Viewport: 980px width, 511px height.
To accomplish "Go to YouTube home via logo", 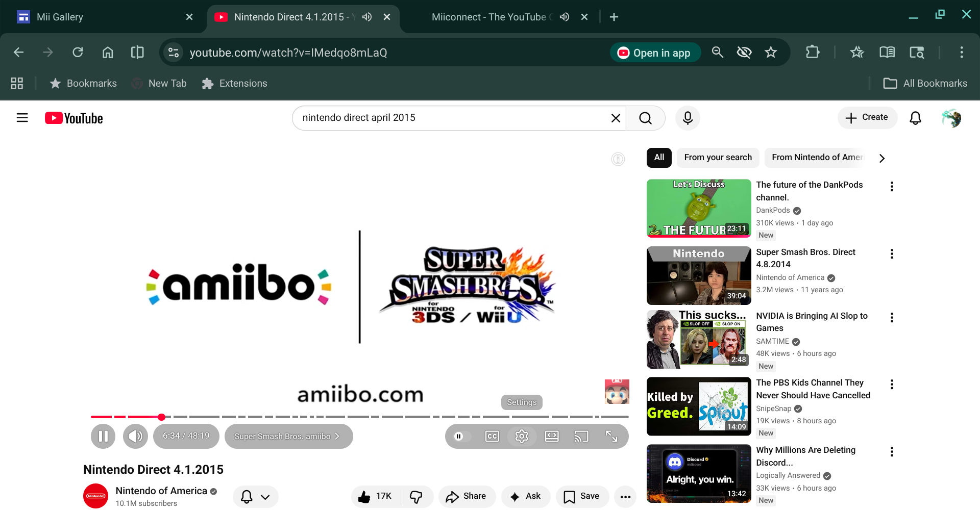I will click(74, 118).
